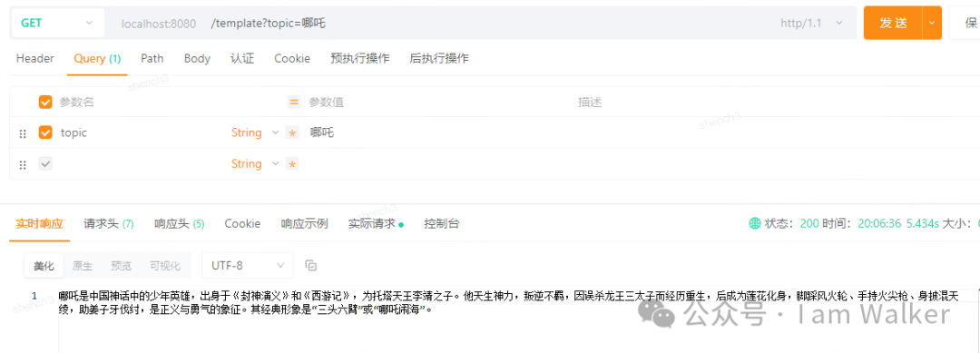This screenshot has height=353, width=980.
Task: Open the 后执行操作 tab
Action: [439, 59]
